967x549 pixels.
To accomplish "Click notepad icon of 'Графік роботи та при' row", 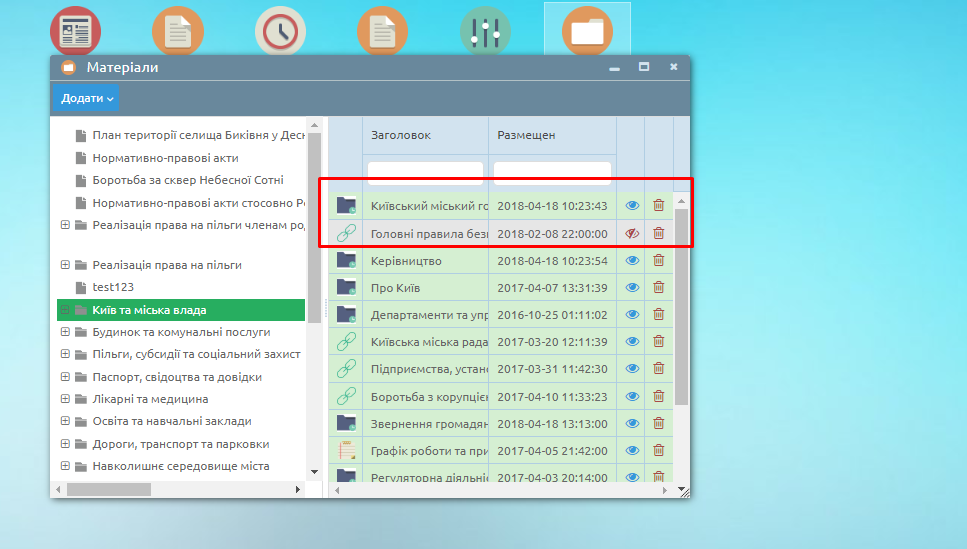I will pyautogui.click(x=346, y=450).
